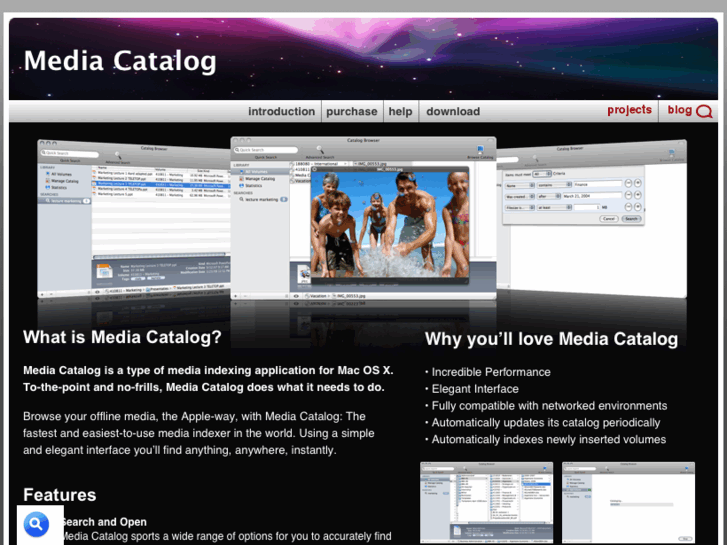This screenshot has width=727, height=545.
Task: Click 'Automatically updates its catalog periodically' bullet
Action: (543, 423)
